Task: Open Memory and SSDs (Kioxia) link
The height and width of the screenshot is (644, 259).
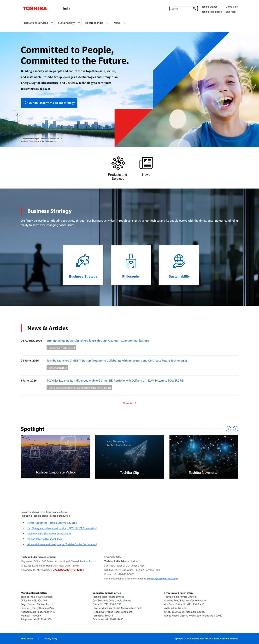Action: pyautogui.click(x=49, y=533)
